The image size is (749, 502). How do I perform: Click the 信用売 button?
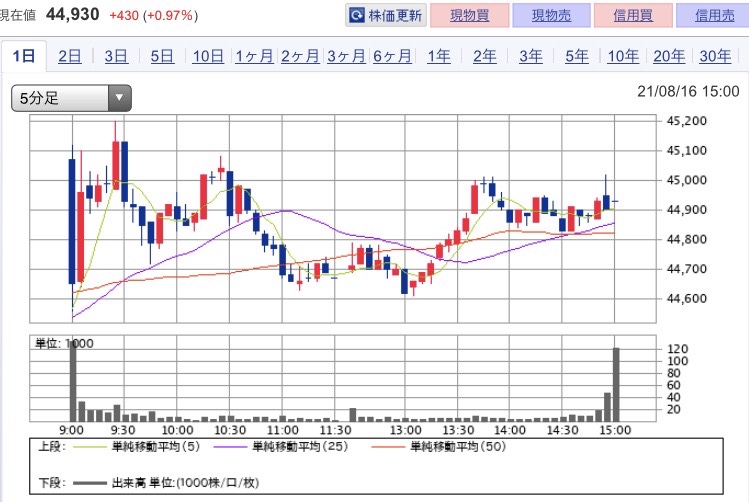pos(714,15)
